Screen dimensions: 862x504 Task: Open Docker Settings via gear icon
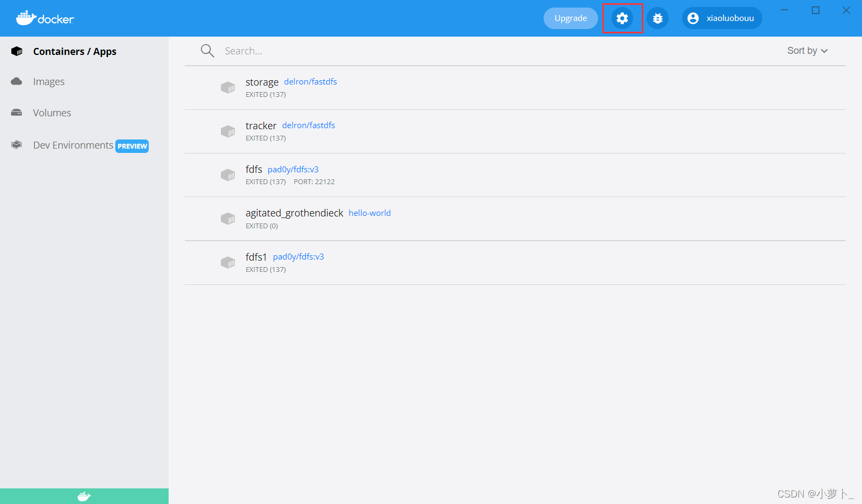click(x=622, y=18)
